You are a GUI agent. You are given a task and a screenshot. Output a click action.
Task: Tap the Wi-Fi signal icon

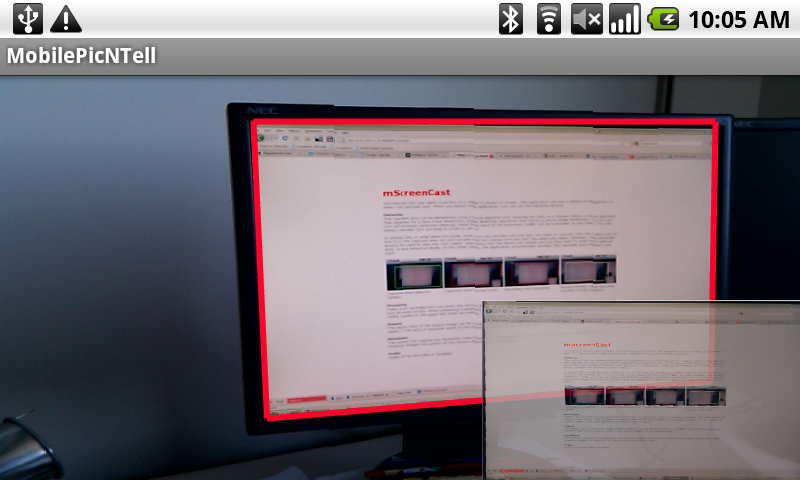(x=549, y=19)
